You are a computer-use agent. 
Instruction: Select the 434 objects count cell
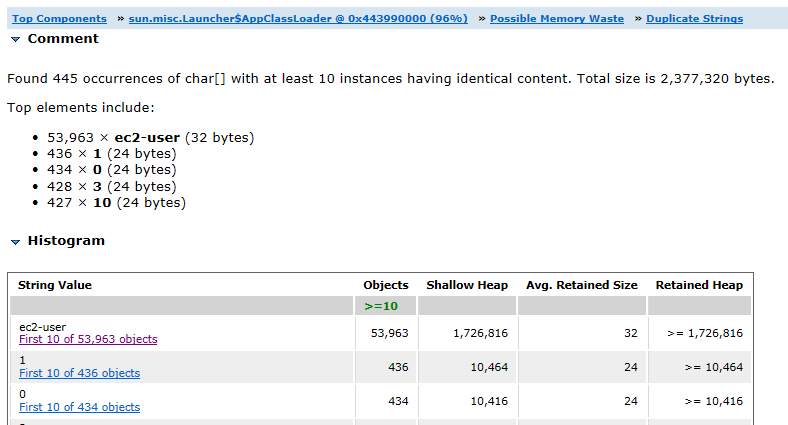pyautogui.click(x=385, y=401)
